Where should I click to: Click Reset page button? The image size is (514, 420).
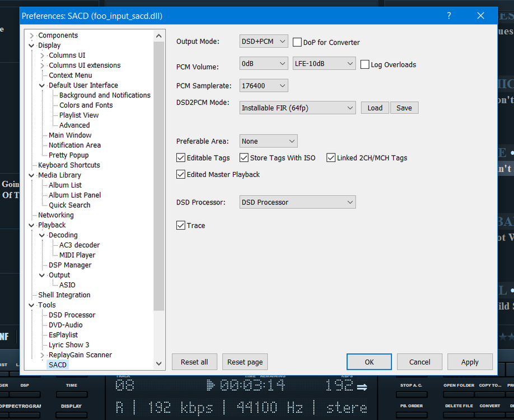point(245,362)
